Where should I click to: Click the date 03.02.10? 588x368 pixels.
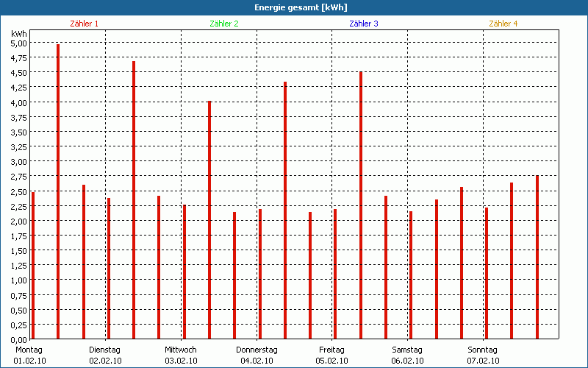point(181,361)
